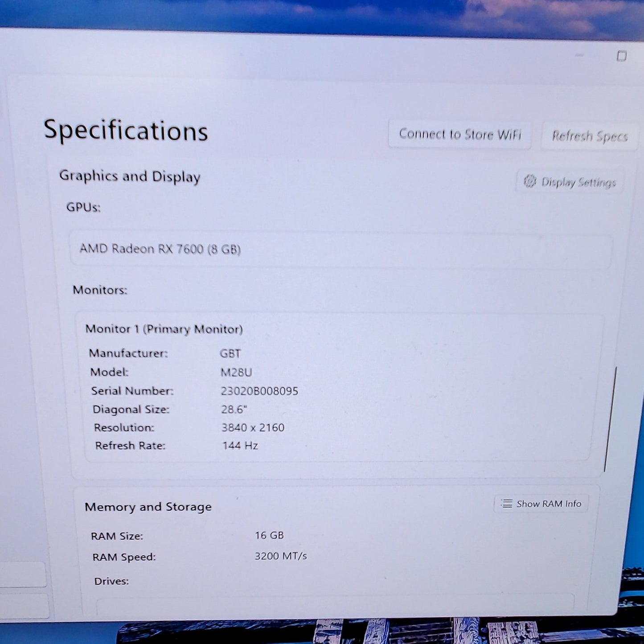This screenshot has height=644, width=644.
Task: Click the list icon beside Show RAM Info
Action: point(506,504)
